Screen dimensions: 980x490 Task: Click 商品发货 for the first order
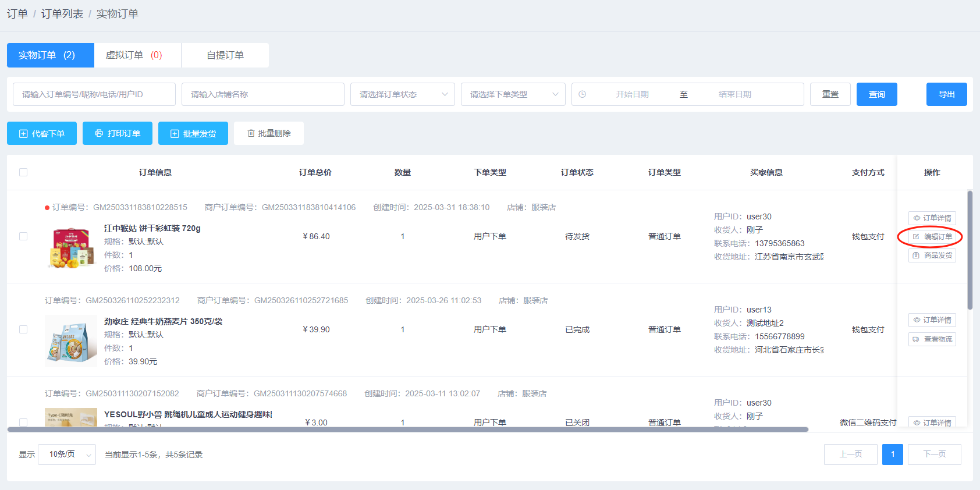pos(932,255)
